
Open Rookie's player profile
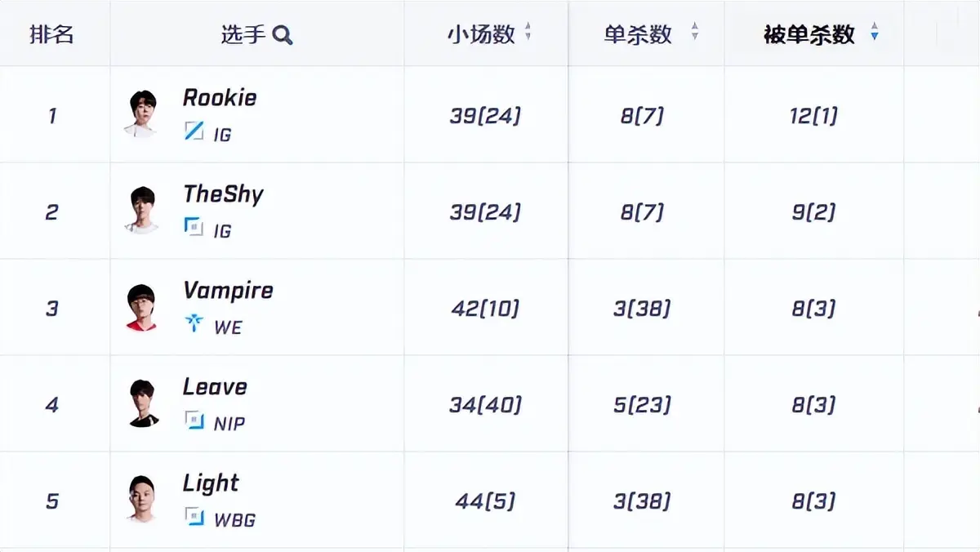(x=219, y=98)
